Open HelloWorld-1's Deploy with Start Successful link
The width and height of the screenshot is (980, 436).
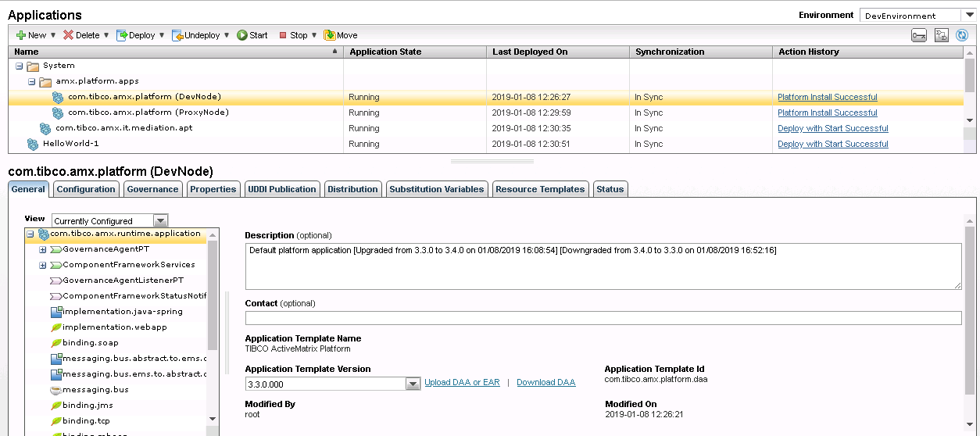click(832, 145)
